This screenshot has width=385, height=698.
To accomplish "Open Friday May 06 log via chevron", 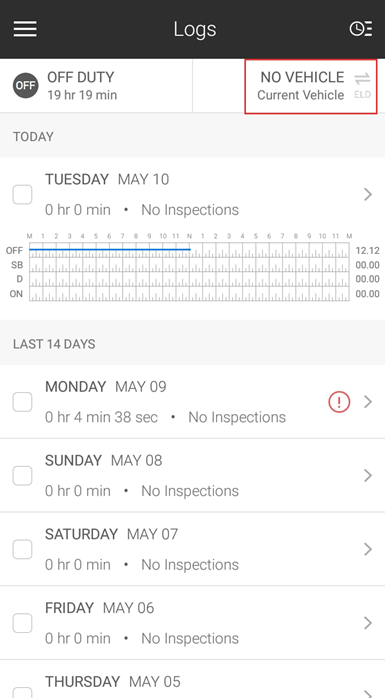I will coord(368,623).
